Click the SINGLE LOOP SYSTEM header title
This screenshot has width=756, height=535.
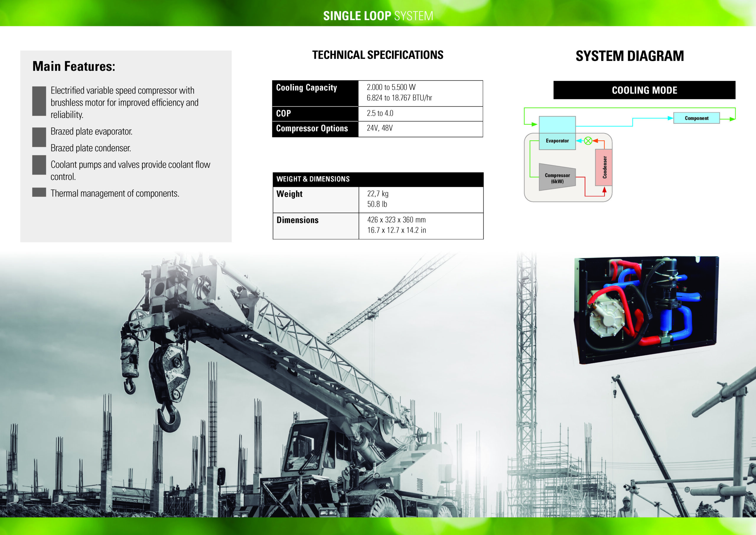[x=378, y=16]
